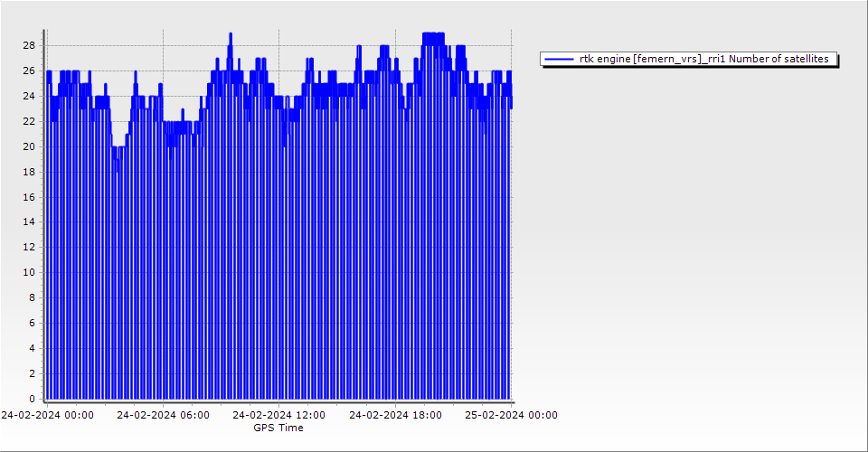Click the y-axis label 28

[x=29, y=45]
